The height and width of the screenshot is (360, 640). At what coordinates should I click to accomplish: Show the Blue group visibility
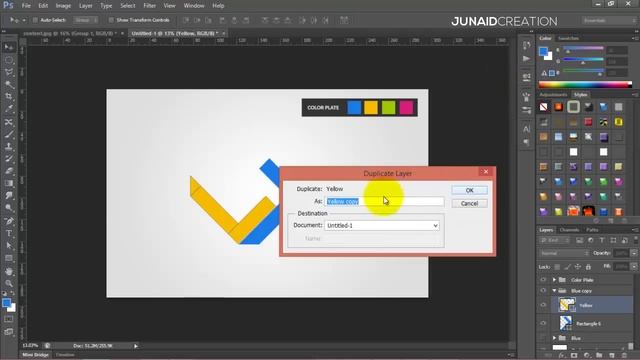pos(543,338)
